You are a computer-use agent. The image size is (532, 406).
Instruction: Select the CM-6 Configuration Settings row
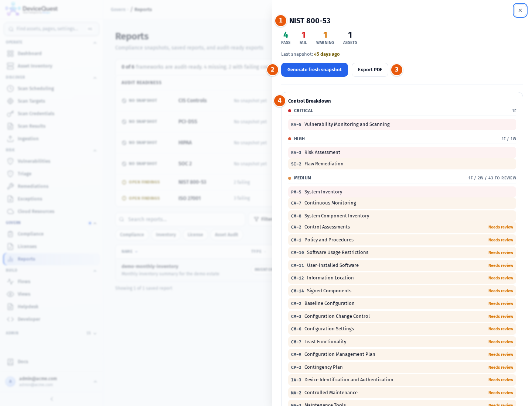tap(402, 329)
